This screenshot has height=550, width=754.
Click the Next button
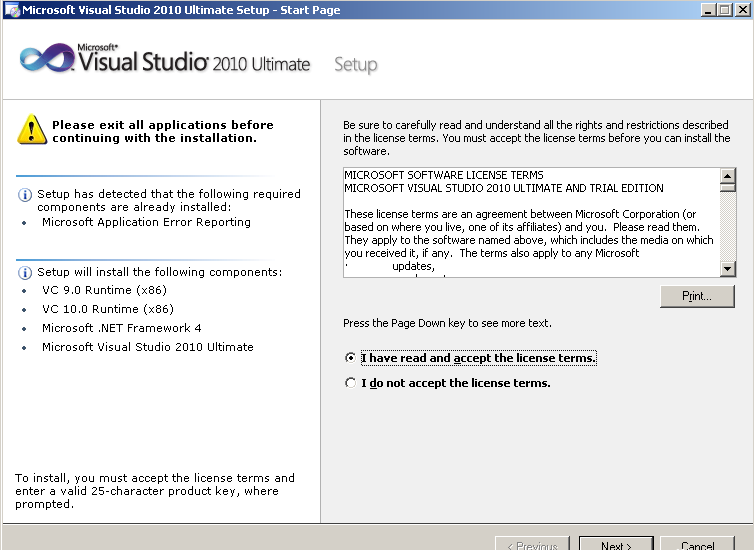616,543
